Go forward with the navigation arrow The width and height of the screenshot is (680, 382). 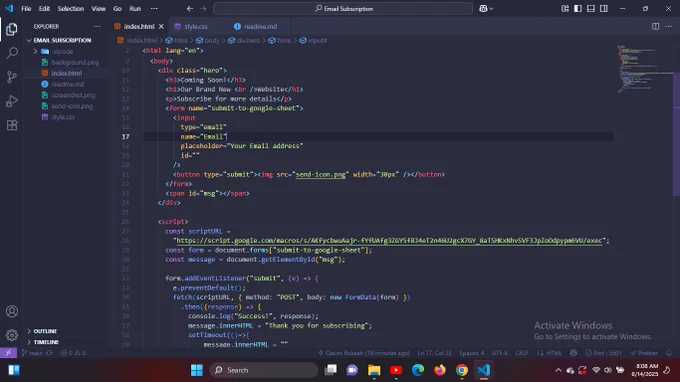point(203,9)
